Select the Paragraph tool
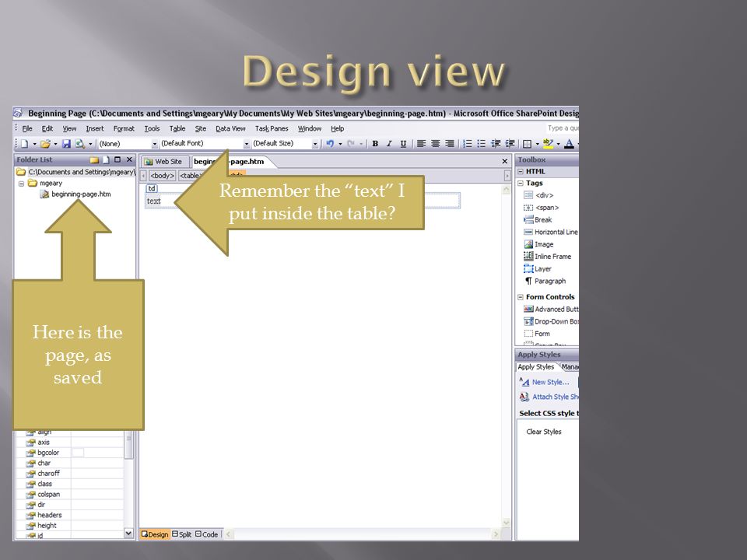Image resolution: width=747 pixels, height=560 pixels. click(x=545, y=281)
